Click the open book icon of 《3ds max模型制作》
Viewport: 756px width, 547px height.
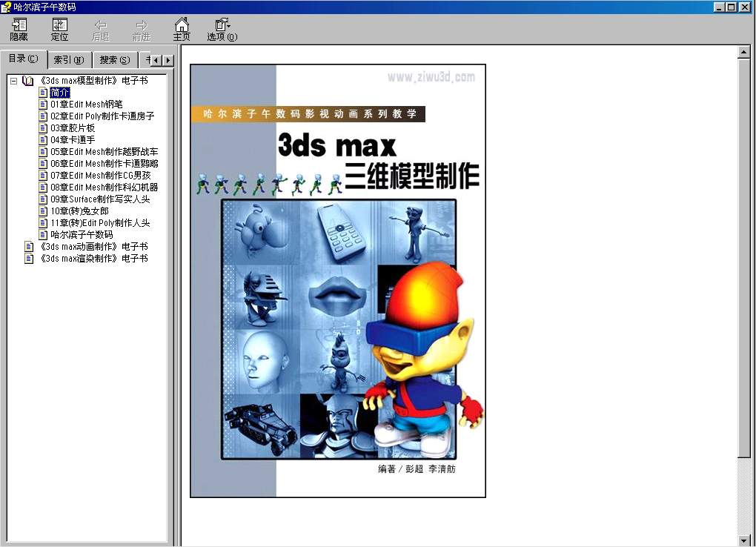point(28,81)
